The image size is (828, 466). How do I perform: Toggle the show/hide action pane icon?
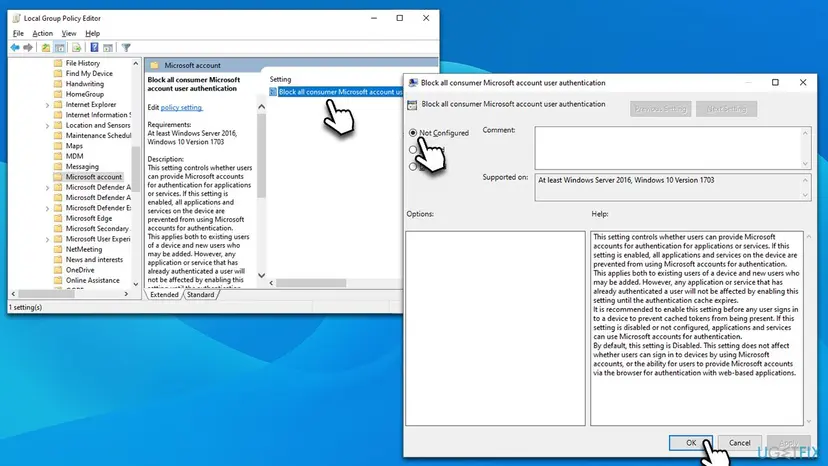click(108, 48)
